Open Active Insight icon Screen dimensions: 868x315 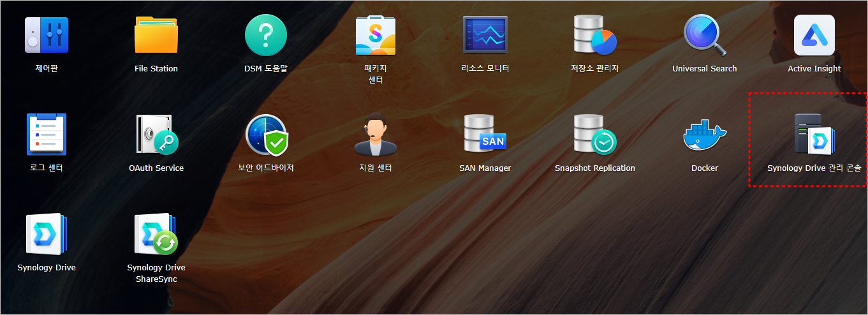[x=814, y=35]
